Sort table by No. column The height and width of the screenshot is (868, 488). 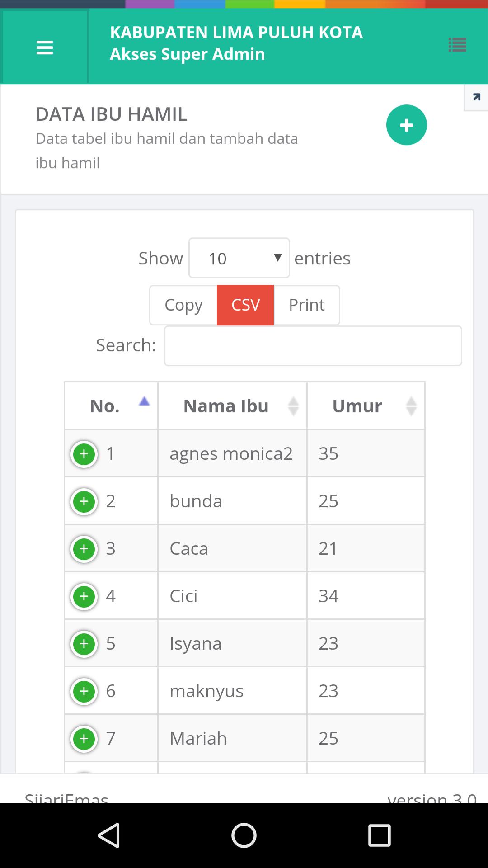(x=111, y=406)
